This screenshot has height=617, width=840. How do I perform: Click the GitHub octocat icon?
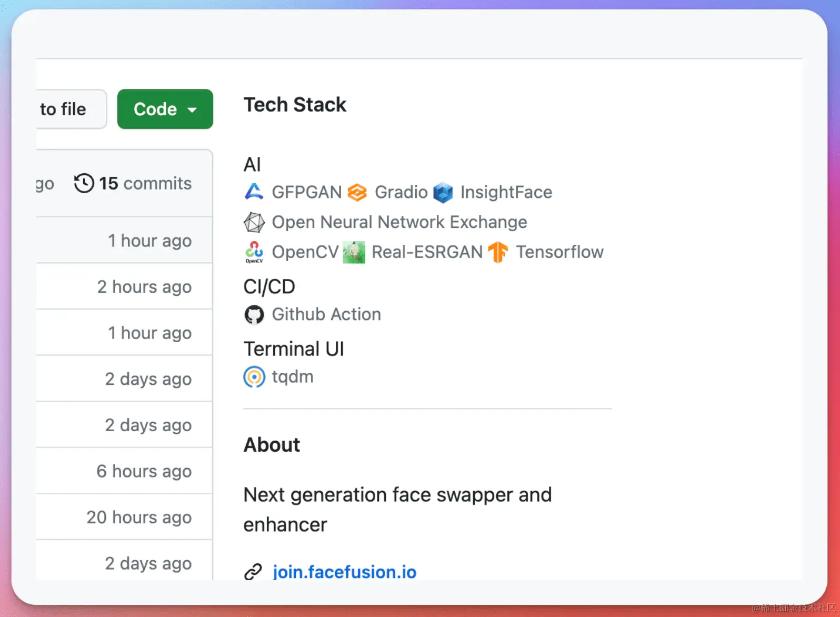[x=254, y=315]
